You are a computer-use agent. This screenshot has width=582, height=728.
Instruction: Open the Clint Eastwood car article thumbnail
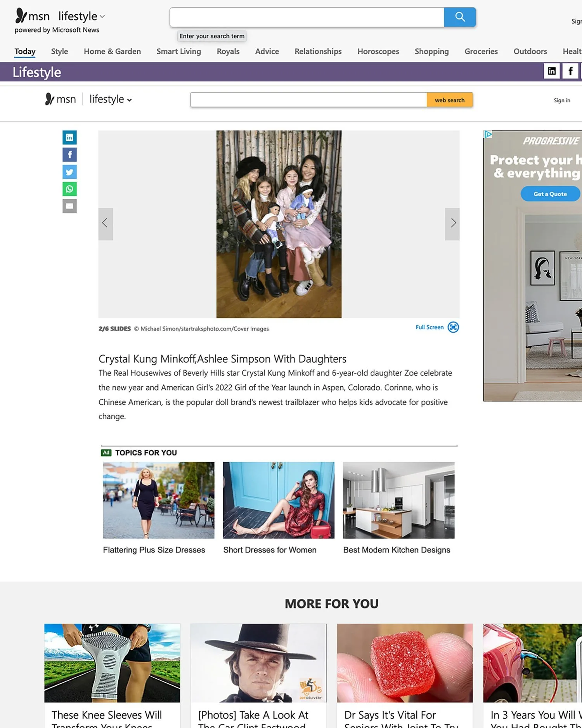(x=258, y=663)
